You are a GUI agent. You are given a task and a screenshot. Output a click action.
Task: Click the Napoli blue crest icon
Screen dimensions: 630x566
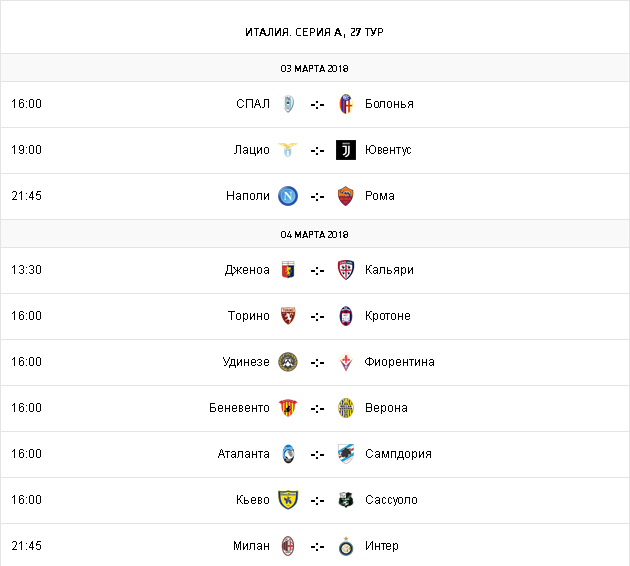(x=288, y=196)
